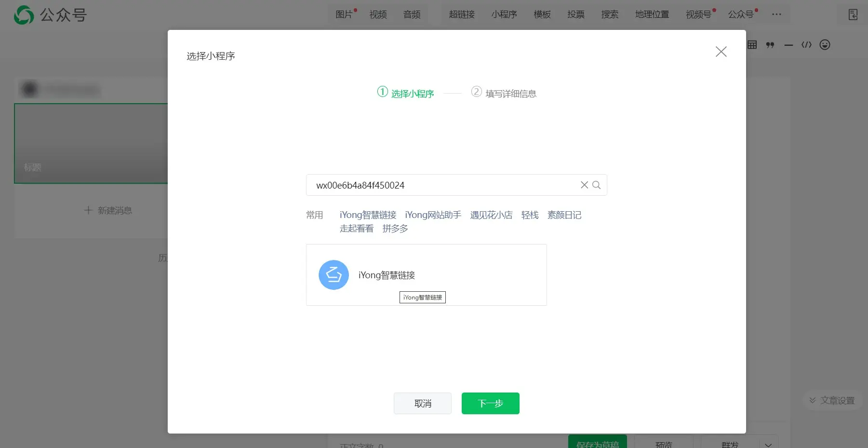Click the magnifier search icon
This screenshot has width=868, height=448.
tap(596, 185)
